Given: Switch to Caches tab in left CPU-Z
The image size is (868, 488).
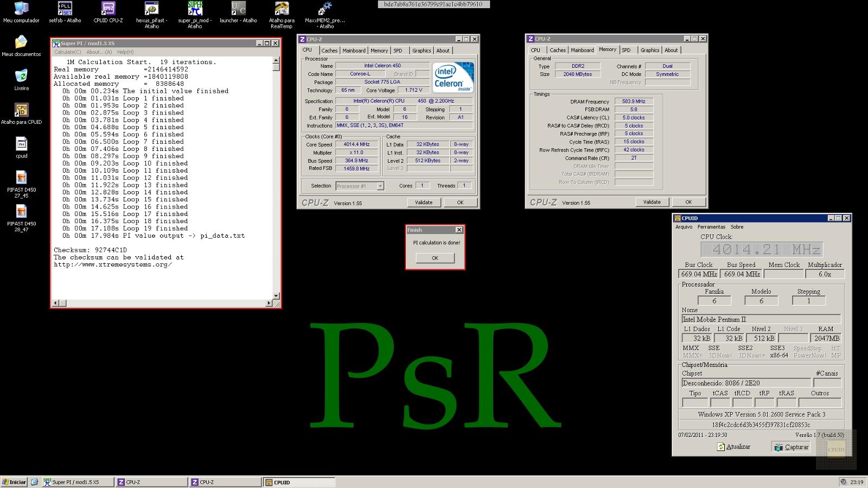Looking at the screenshot, I should click(329, 50).
